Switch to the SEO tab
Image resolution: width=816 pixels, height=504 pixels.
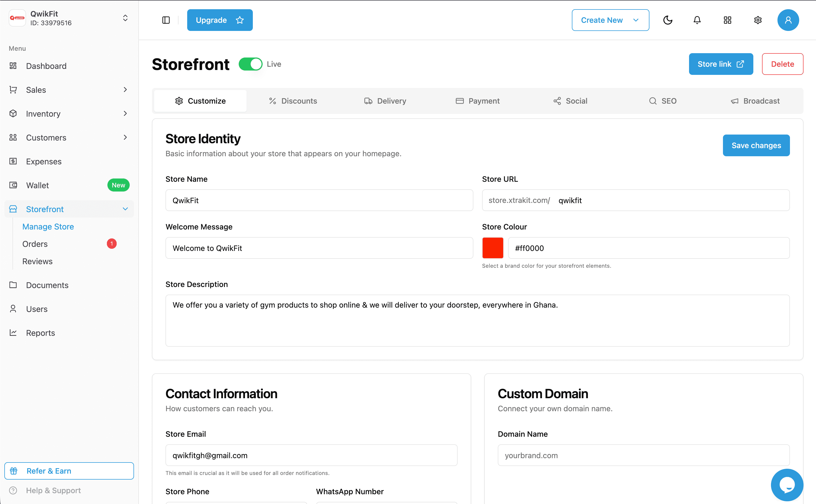(x=662, y=101)
